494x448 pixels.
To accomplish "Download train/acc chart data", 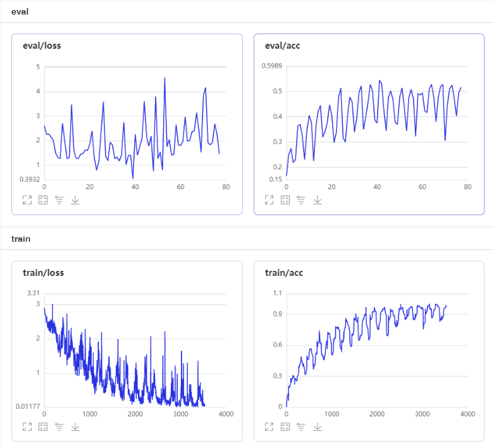I will pos(318,427).
